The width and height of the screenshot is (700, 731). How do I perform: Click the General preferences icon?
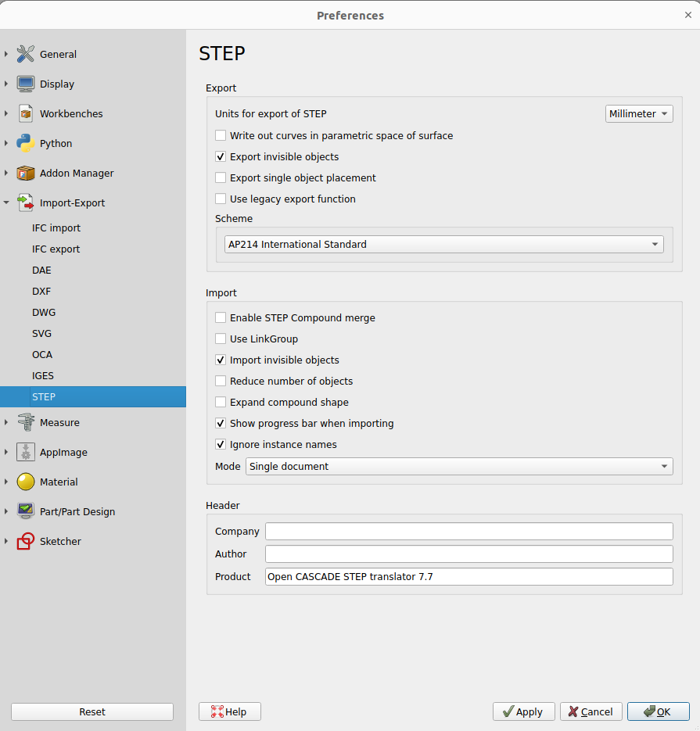click(x=26, y=54)
